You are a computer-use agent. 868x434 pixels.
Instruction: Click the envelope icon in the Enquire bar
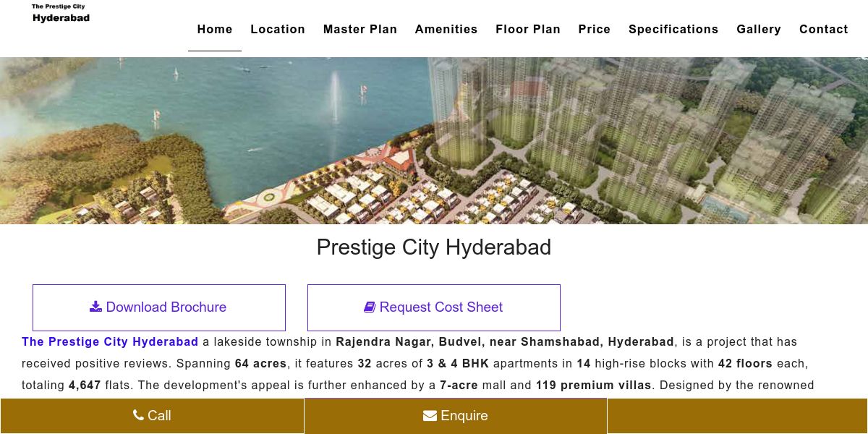[x=430, y=415]
